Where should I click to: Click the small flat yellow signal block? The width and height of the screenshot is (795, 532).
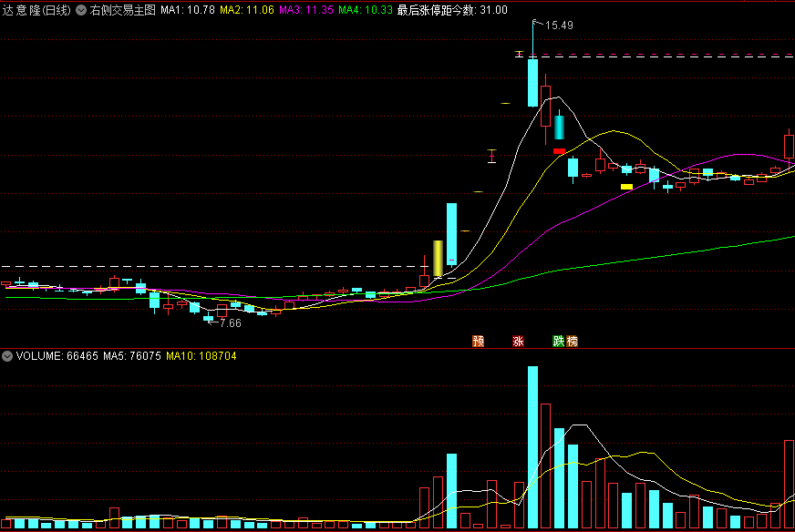pyautogui.click(x=626, y=187)
